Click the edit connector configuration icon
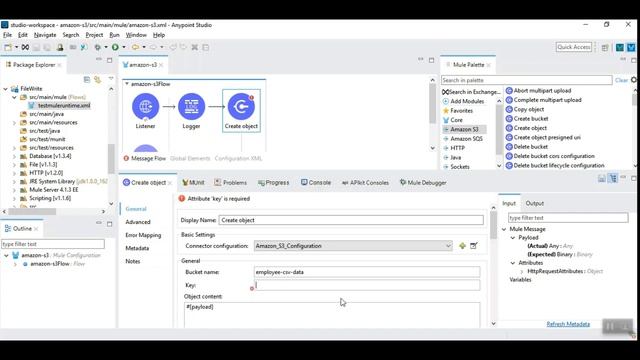 coord(473,246)
